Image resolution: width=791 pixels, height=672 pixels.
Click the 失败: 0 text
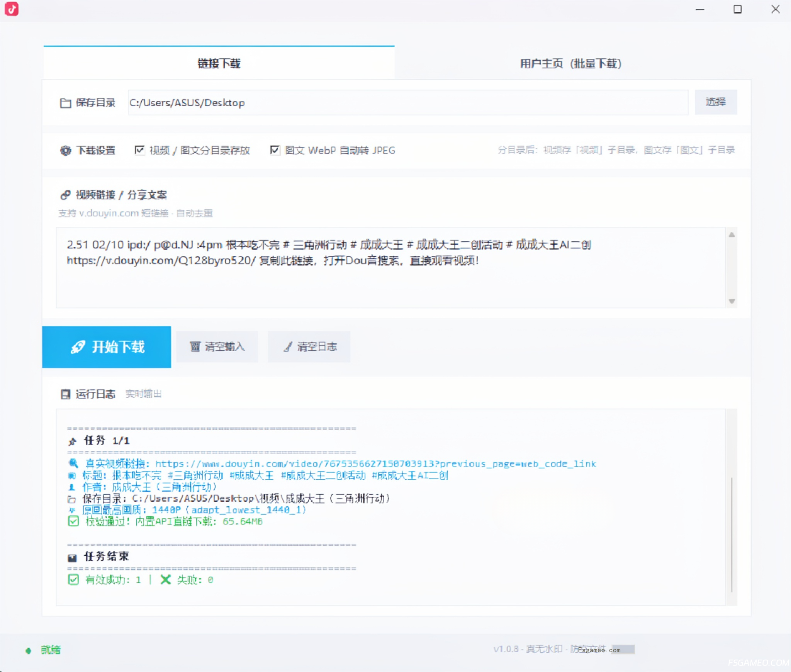click(x=195, y=580)
